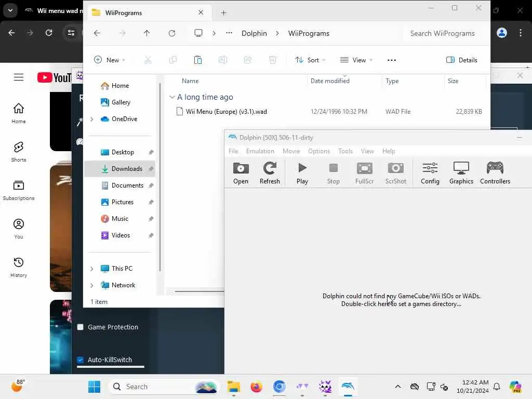Click the Dolphin taskbar icon
The image size is (532, 399).
tap(348, 387)
